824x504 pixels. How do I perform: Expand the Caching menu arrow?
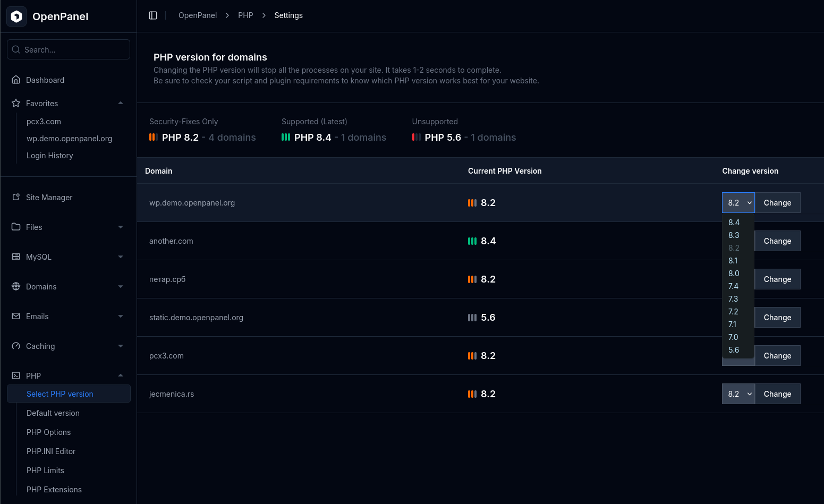click(121, 346)
